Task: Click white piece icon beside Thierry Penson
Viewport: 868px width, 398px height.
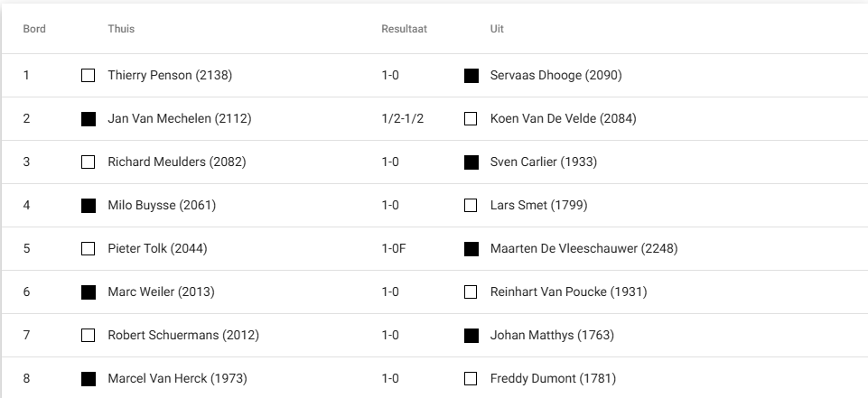Action: (88, 76)
